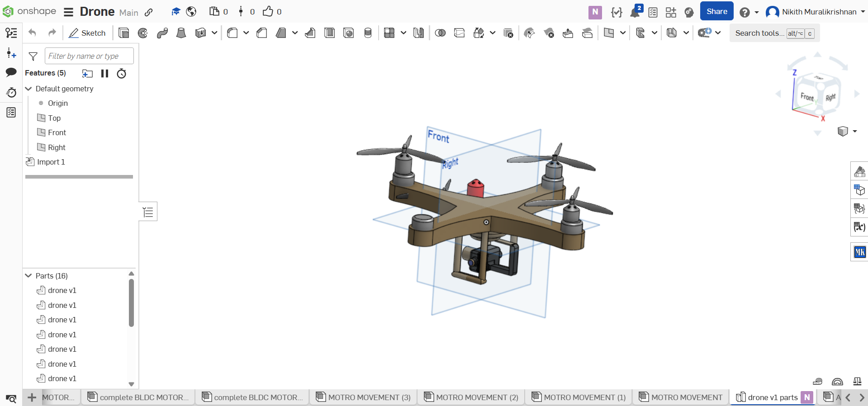Open the Help question mark menu
Screen dimensions: 868x406
[749, 12]
